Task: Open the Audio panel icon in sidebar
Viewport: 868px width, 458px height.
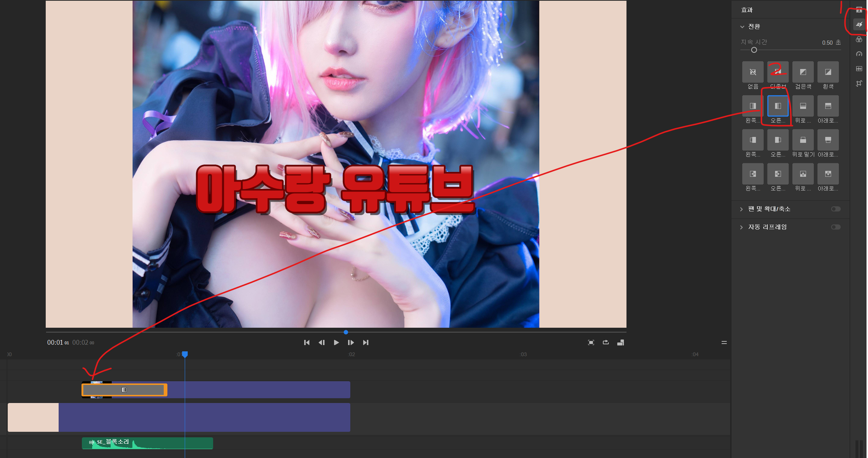Action: point(859,69)
